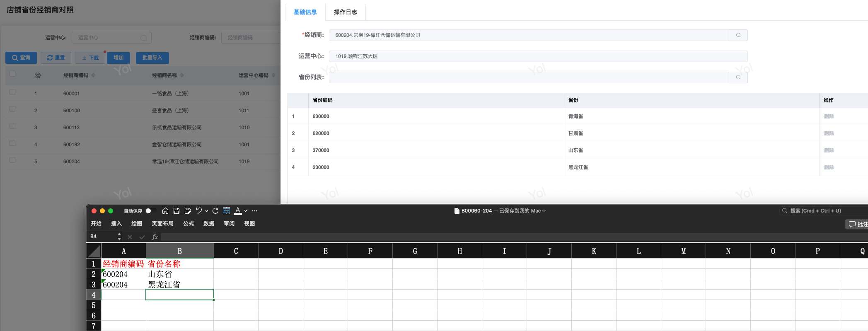868x331 pixels.
Task: Open the font color dropdown arrow
Action: (x=246, y=211)
